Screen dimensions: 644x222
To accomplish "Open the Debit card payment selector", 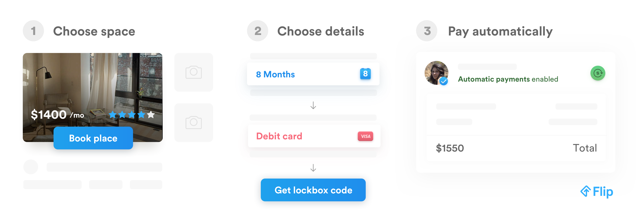I will click(314, 136).
